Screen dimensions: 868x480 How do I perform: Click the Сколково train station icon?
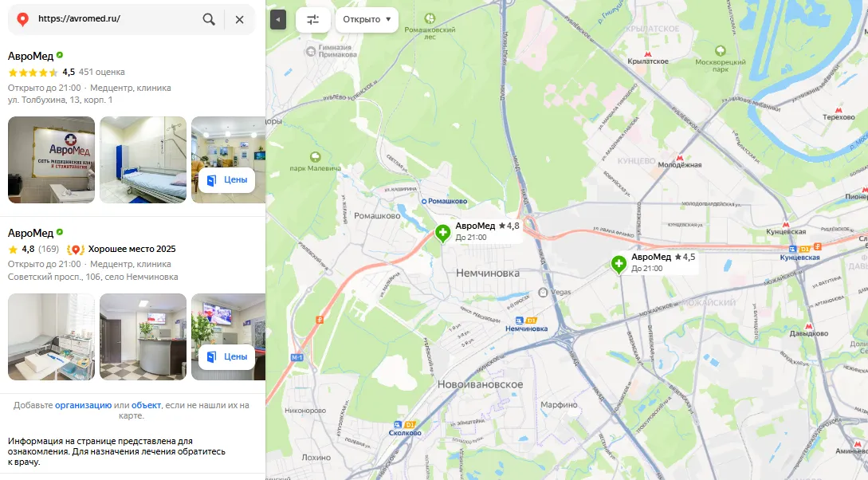pyautogui.click(x=398, y=425)
